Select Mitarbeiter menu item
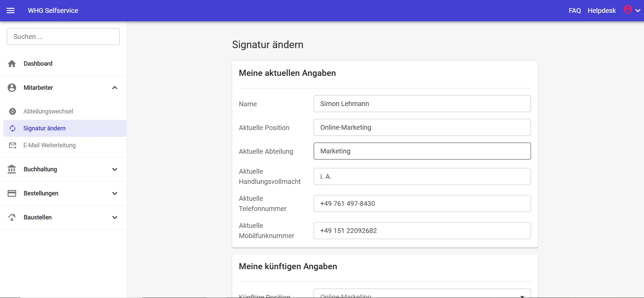 pos(63,88)
